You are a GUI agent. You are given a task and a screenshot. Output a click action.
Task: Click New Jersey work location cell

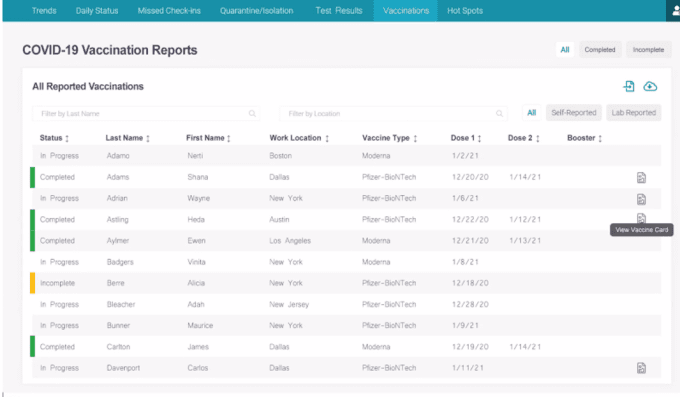(289, 305)
